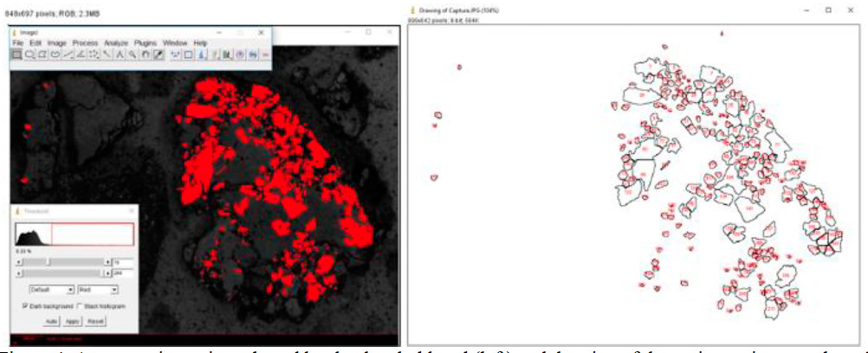The image size is (868, 353).
Task: Click the Apply button in Threshold dialog
Action: tap(73, 320)
